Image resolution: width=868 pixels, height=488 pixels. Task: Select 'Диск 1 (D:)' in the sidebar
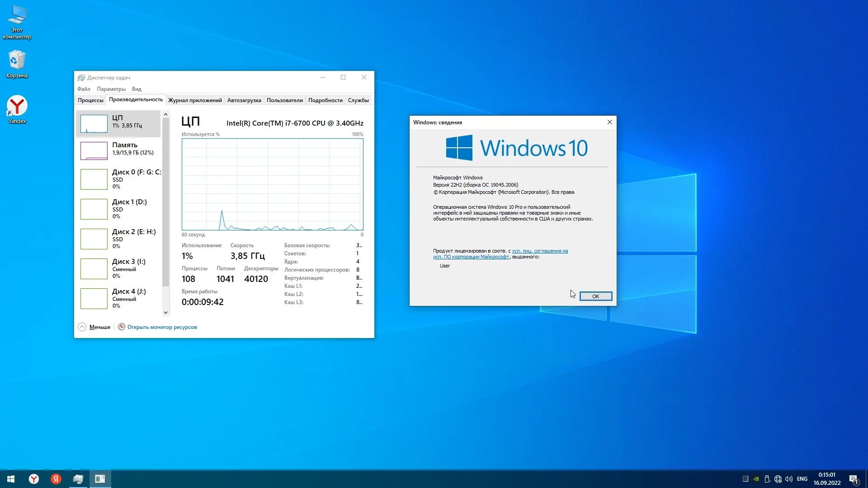118,209
